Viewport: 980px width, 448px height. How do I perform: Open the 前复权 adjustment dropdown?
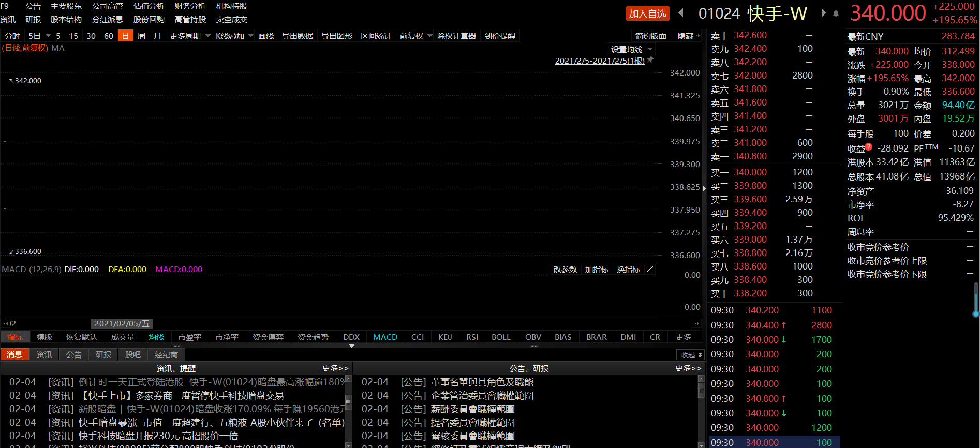coord(430,36)
